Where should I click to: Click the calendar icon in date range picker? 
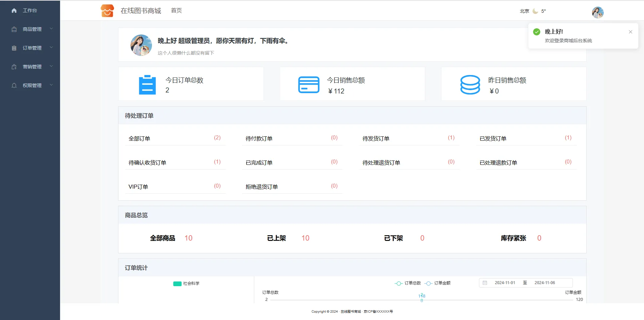[485, 283]
